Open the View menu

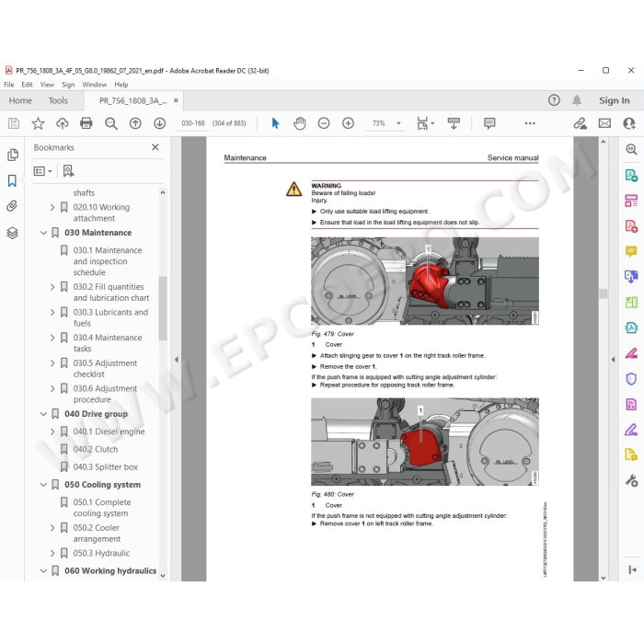pyautogui.click(x=47, y=85)
